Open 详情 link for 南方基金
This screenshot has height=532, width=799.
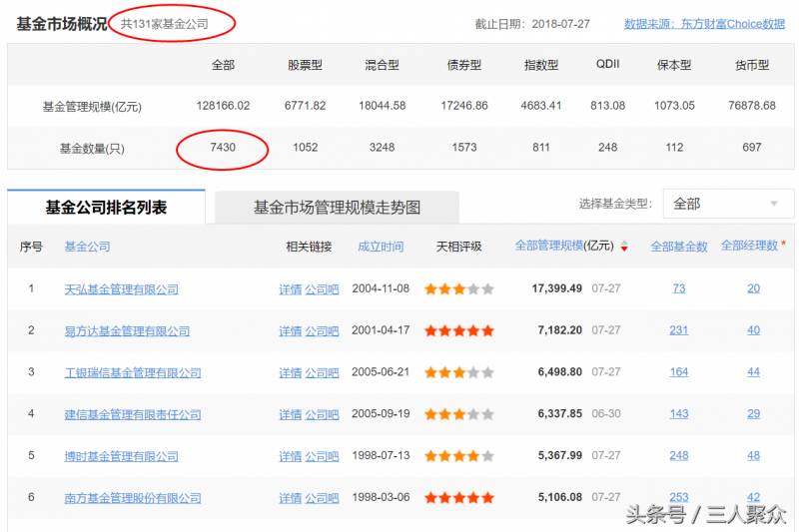point(290,498)
